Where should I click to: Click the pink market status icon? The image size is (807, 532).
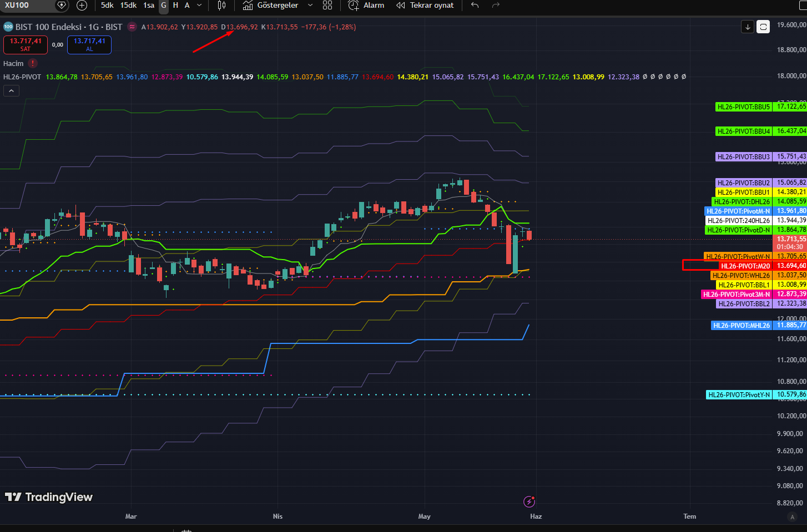point(132,27)
